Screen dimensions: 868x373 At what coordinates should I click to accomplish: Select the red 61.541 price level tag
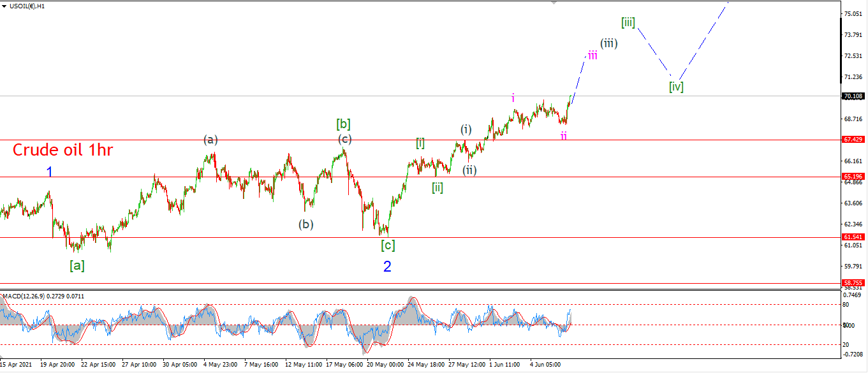[x=853, y=237]
